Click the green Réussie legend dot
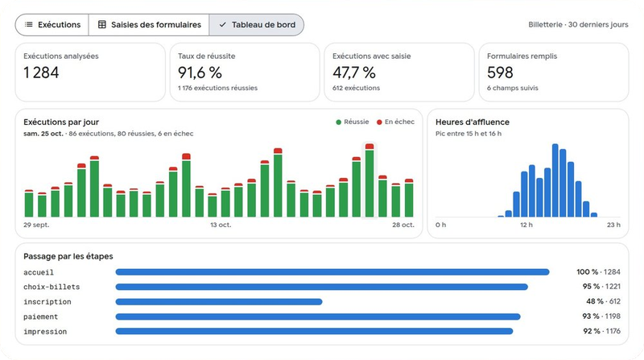Image resolution: width=644 pixels, height=360 pixels. [x=338, y=122]
